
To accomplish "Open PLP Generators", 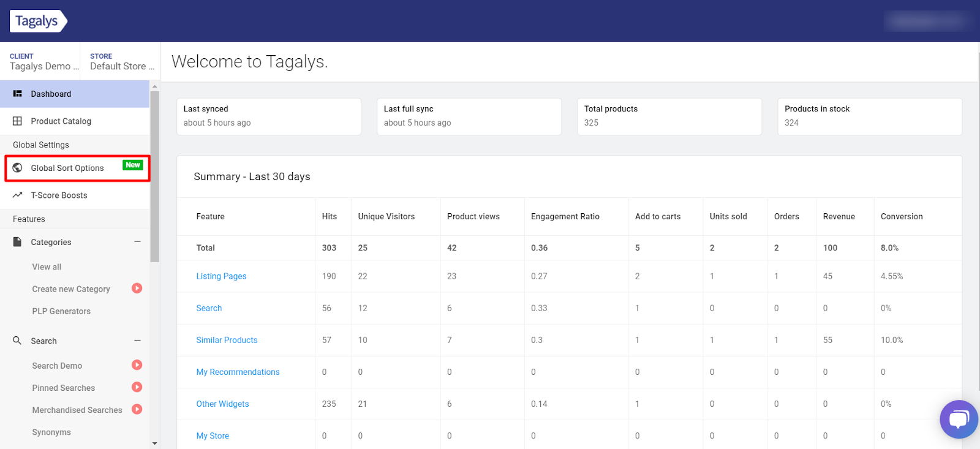I will pos(61,311).
